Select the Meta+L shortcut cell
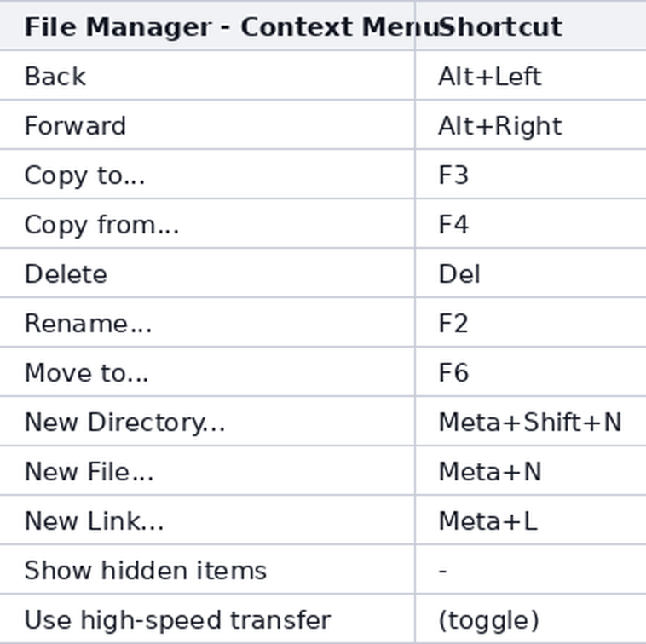This screenshot has height=644, width=646. click(531, 520)
